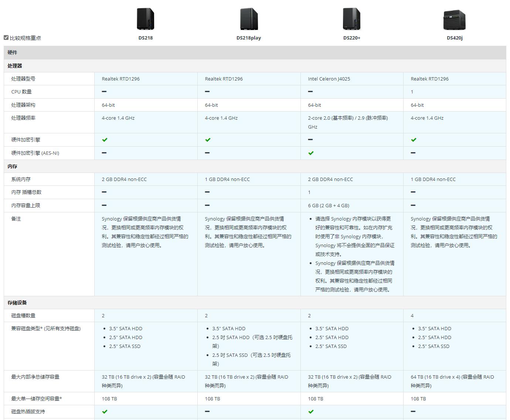Click DS220+ 磁盘热插拔支持 green checkmark

(311, 412)
